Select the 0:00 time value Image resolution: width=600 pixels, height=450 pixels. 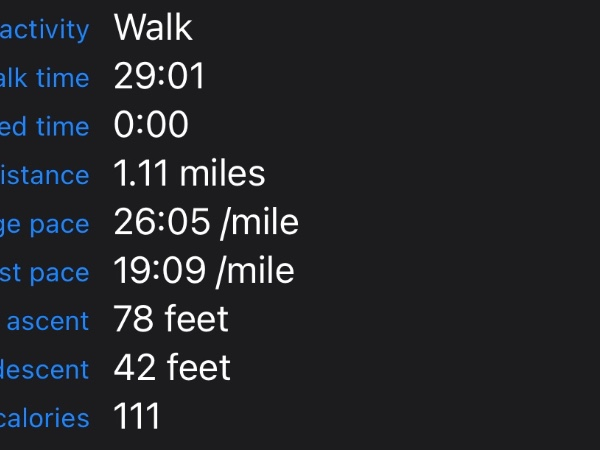(151, 126)
